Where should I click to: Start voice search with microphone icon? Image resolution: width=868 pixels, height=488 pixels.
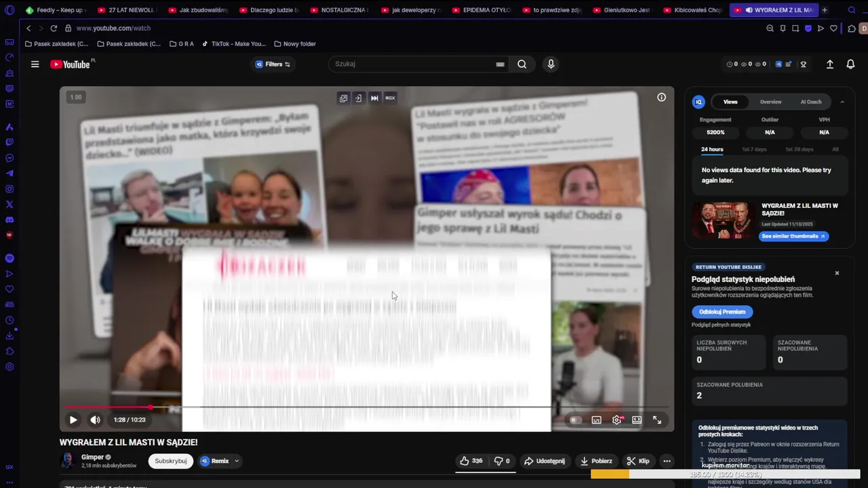click(x=551, y=64)
